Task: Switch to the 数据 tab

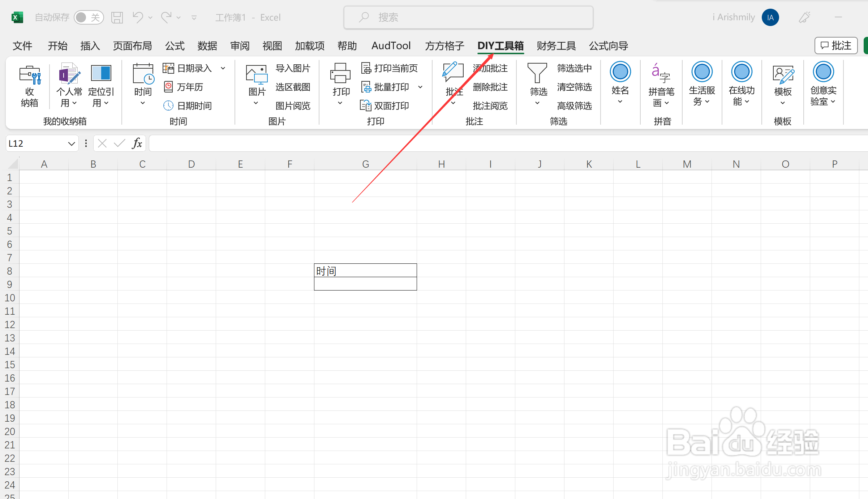Action: (x=207, y=46)
